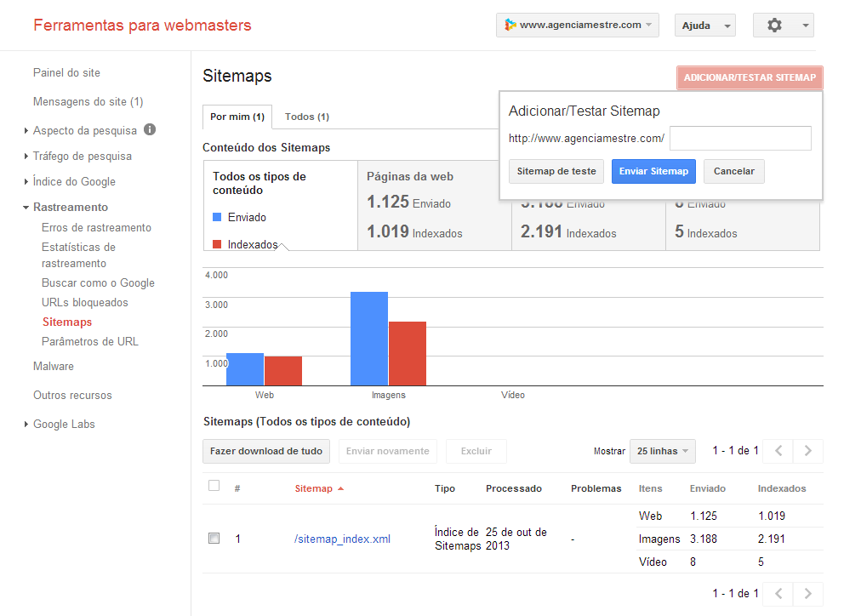The width and height of the screenshot is (844, 616).
Task: Click the info icon beside Aspecto da pesquisa
Action: click(x=150, y=130)
